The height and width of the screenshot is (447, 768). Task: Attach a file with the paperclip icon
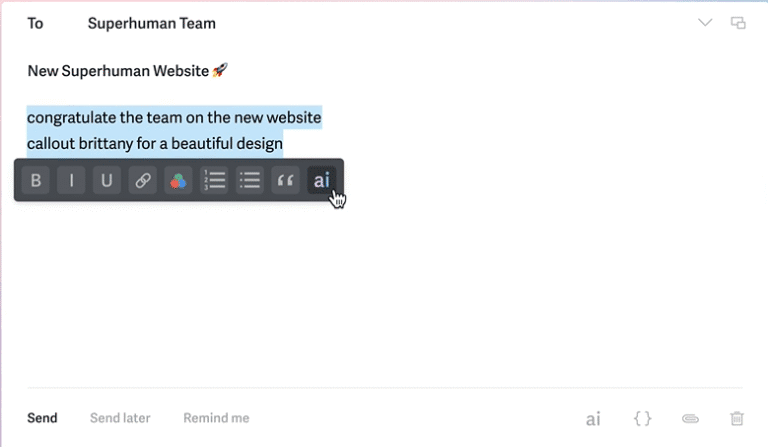(x=690, y=419)
